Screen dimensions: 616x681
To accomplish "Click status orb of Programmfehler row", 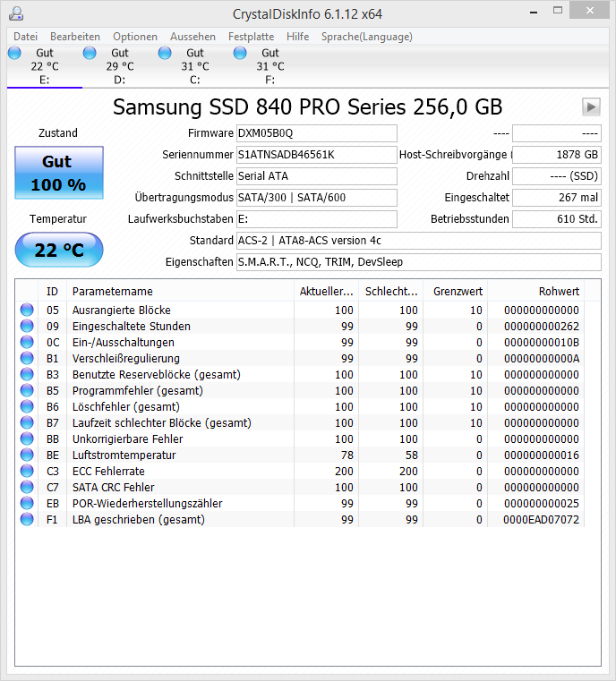I will pos(27,390).
